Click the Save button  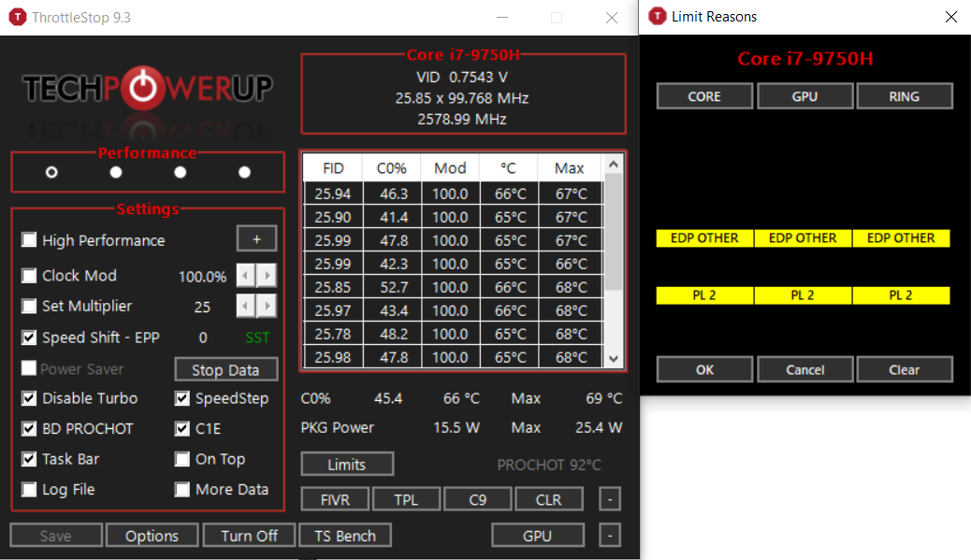point(56,536)
